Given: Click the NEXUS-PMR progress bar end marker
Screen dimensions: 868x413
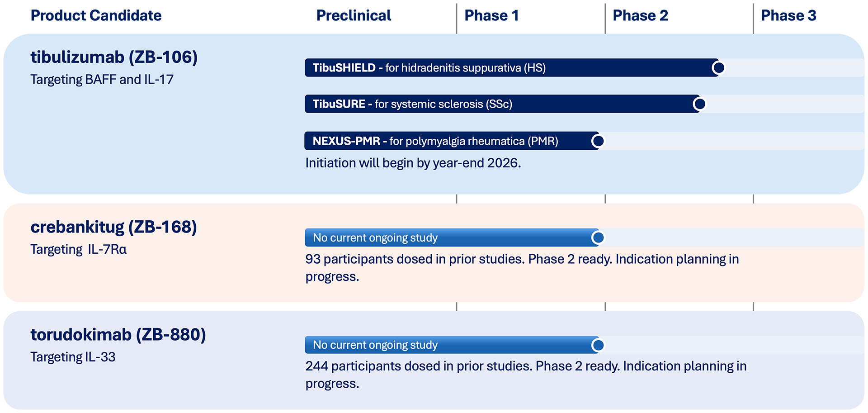Looking at the screenshot, I should pos(598,141).
